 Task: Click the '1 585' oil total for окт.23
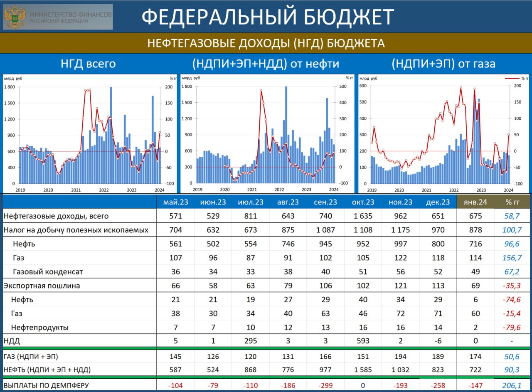click(363, 370)
